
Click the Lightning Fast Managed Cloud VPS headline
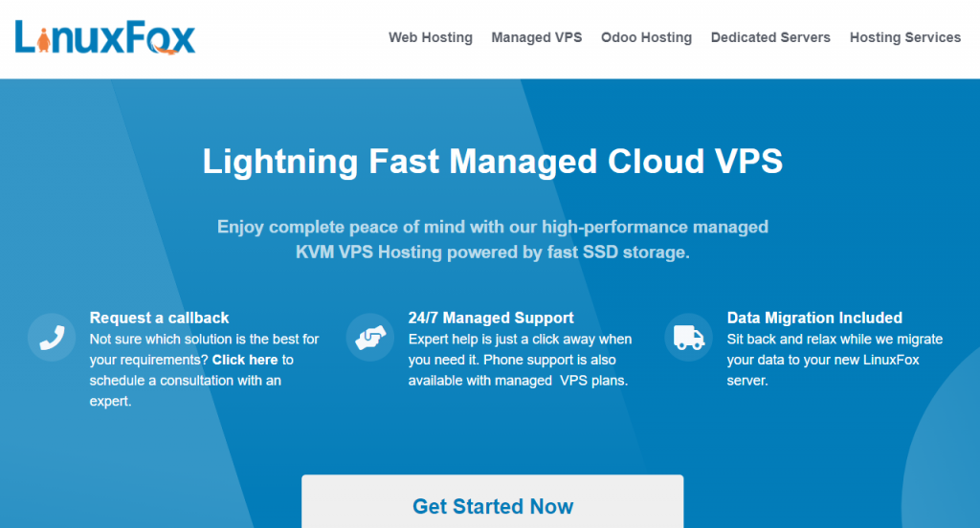[x=493, y=162]
